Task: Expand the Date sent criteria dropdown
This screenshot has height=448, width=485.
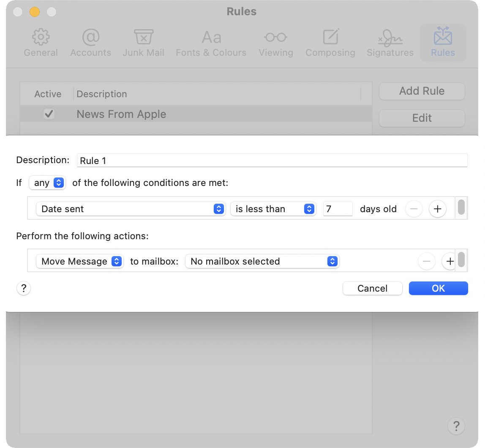Action: tap(131, 209)
